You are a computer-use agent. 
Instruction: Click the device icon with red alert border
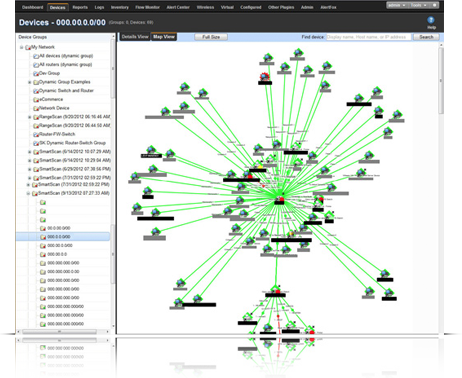pyautogui.click(x=265, y=77)
